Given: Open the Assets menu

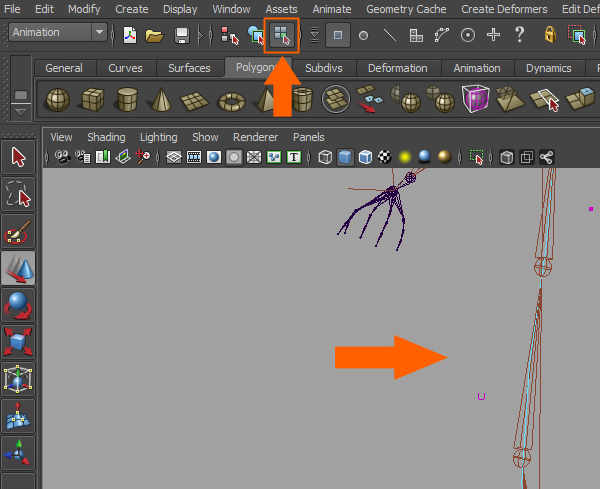Looking at the screenshot, I should click(x=281, y=9).
